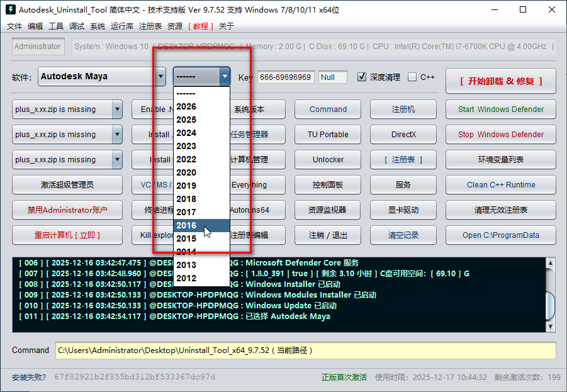Select the dashed blank option in list

(x=201, y=93)
